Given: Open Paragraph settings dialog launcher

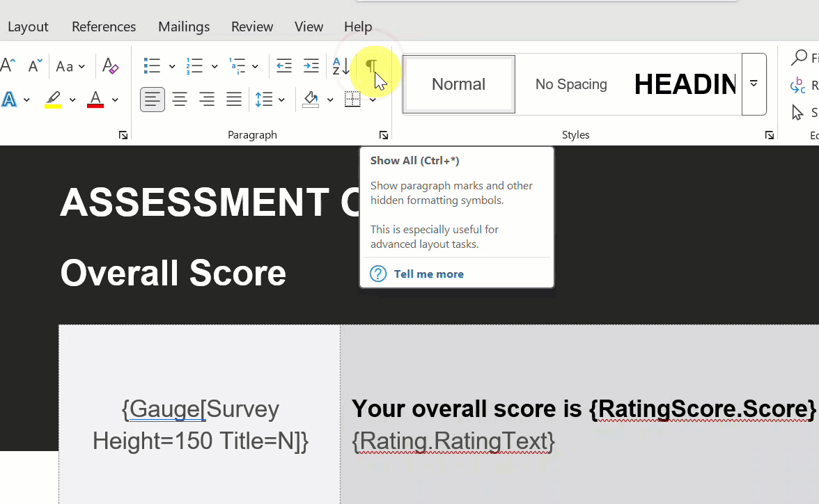Looking at the screenshot, I should point(384,135).
